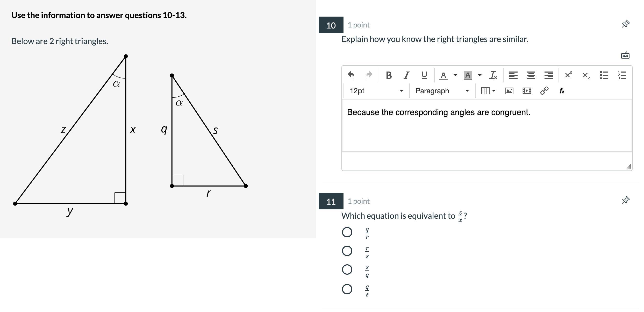The height and width of the screenshot is (312, 644).
Task: Open the text color picker arrow
Action: click(x=455, y=75)
